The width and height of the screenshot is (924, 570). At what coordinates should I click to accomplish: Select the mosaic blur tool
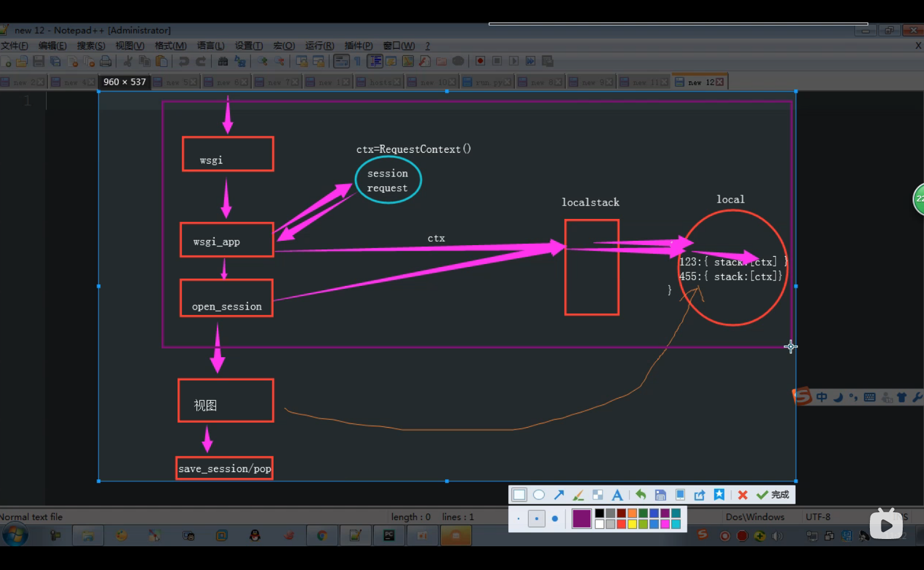pyautogui.click(x=598, y=495)
